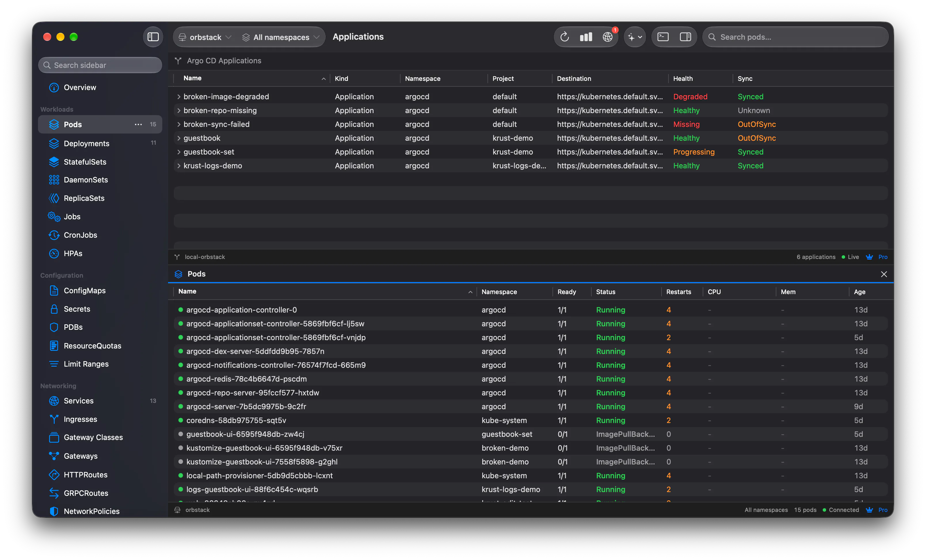Click the globe icon with notification badge
This screenshot has height=560, width=926.
click(608, 37)
